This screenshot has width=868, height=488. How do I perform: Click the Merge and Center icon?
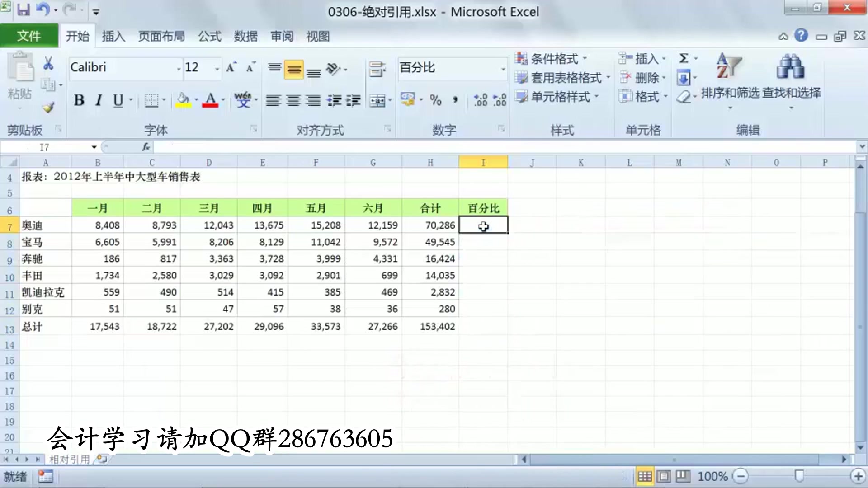click(x=377, y=100)
